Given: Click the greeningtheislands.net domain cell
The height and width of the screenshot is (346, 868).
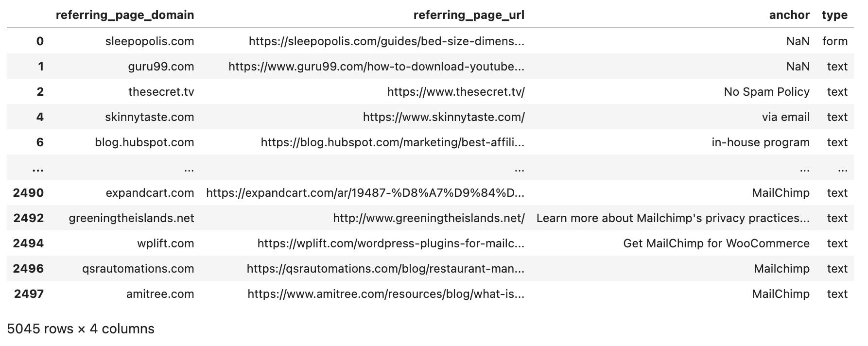Looking at the screenshot, I should [132, 218].
